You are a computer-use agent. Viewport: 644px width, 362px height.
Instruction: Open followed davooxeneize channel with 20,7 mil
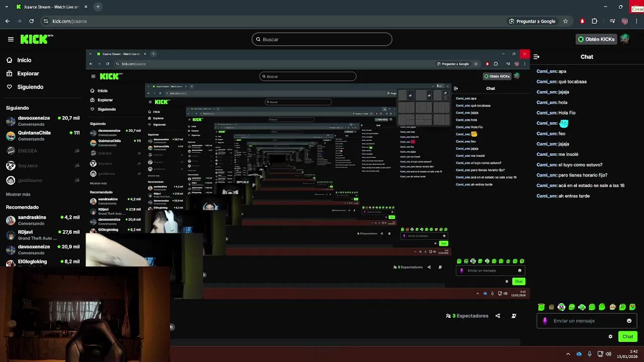[x=43, y=121]
